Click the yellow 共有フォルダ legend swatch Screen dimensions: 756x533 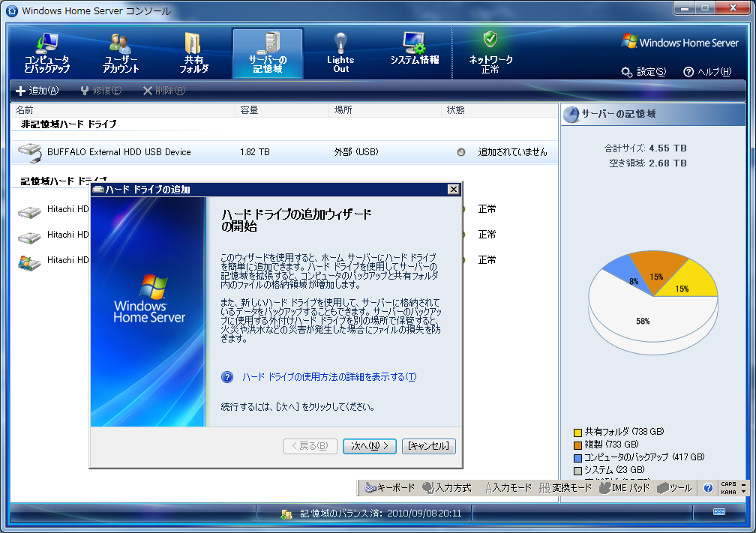pos(577,433)
